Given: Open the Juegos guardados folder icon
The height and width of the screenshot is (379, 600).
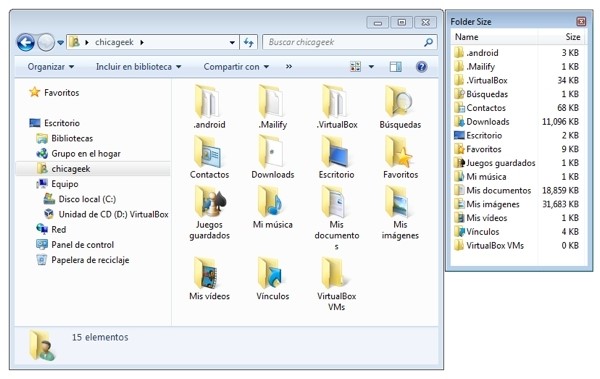Looking at the screenshot, I should click(x=210, y=202).
